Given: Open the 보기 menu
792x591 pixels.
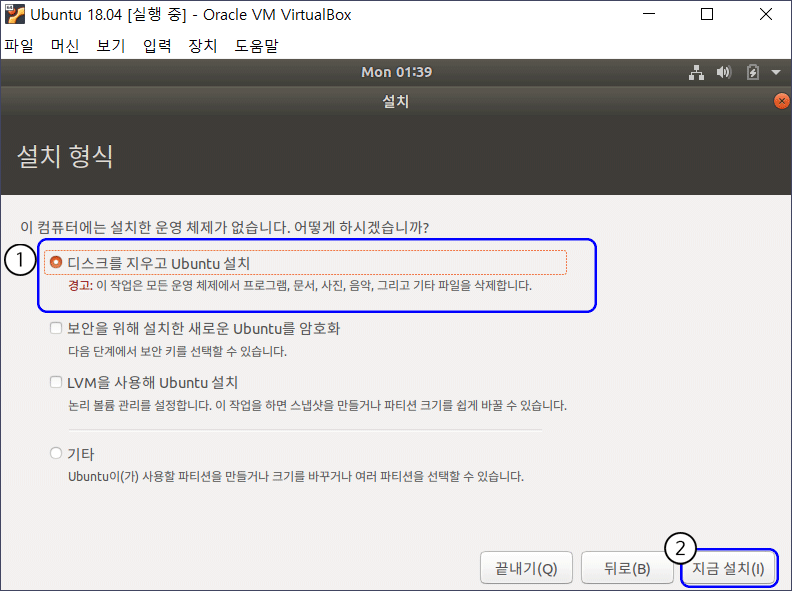Looking at the screenshot, I should [111, 46].
